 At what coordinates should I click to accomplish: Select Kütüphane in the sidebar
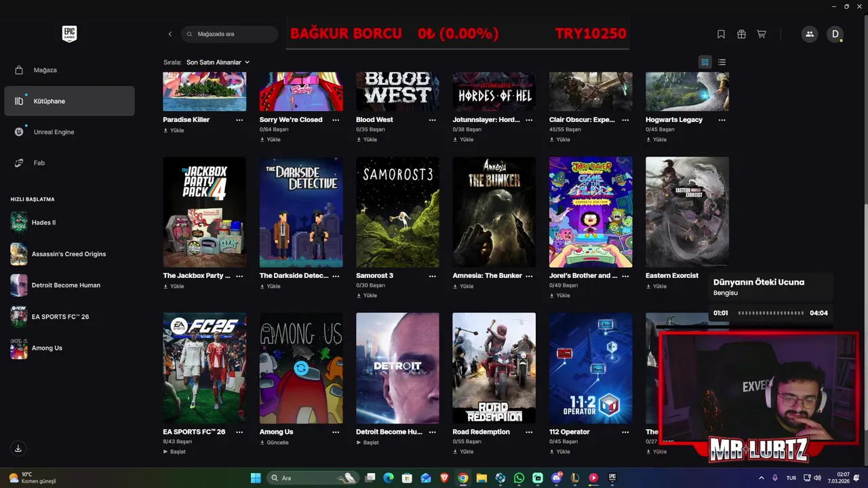click(x=69, y=101)
